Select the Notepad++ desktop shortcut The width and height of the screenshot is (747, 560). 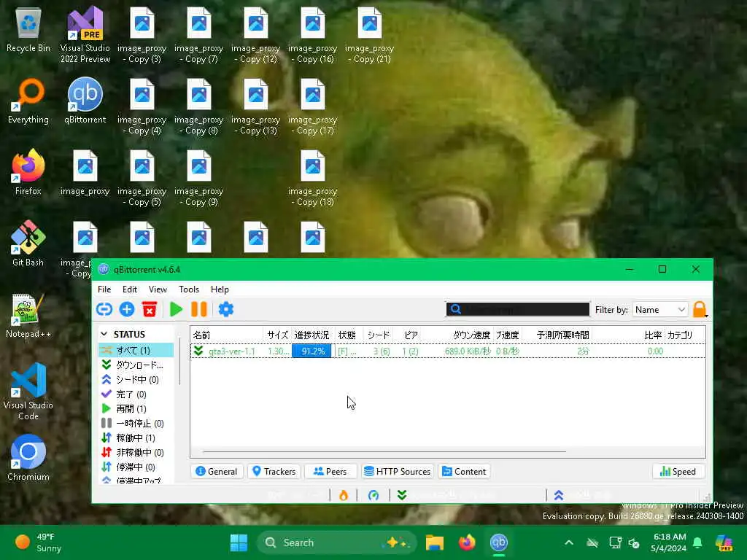[28, 315]
